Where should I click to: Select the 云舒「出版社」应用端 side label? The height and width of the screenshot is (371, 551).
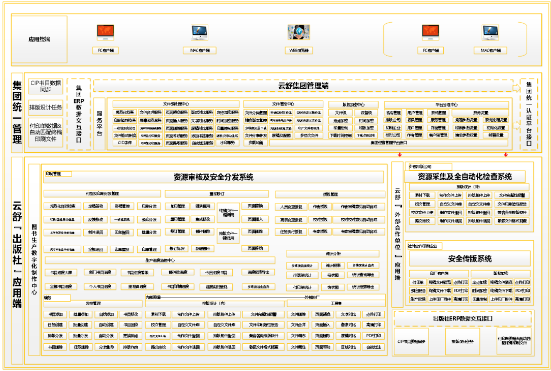tap(17, 254)
